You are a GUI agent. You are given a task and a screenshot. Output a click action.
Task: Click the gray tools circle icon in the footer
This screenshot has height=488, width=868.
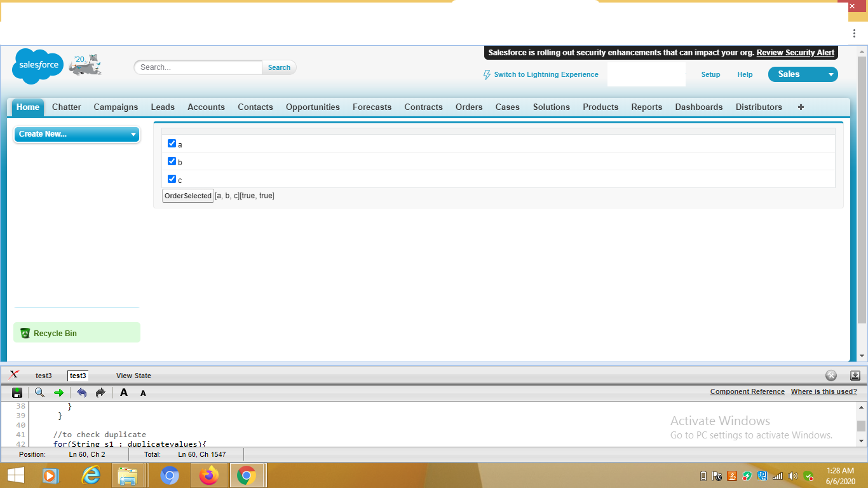831,376
